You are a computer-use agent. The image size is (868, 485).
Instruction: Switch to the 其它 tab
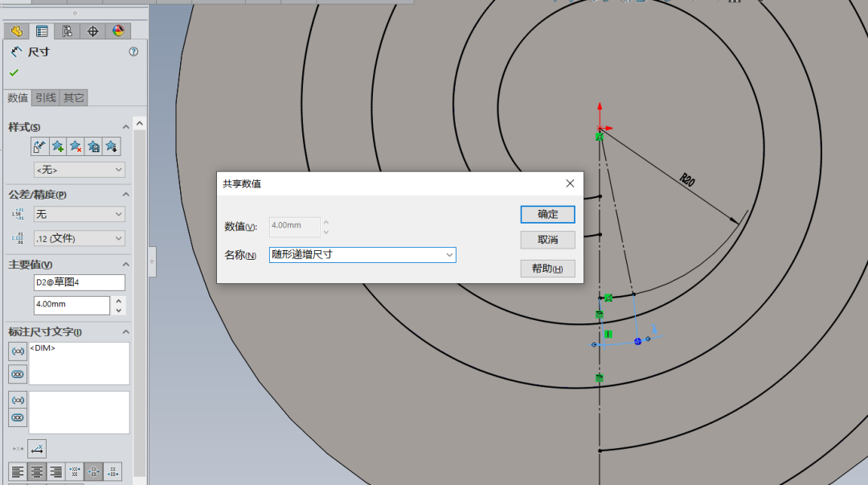(x=74, y=98)
